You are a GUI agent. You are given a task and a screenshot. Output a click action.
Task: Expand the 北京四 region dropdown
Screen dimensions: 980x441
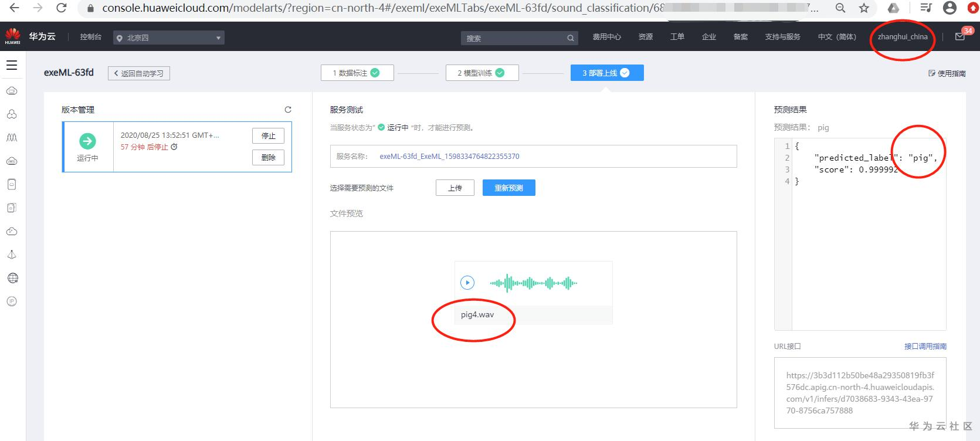click(169, 38)
